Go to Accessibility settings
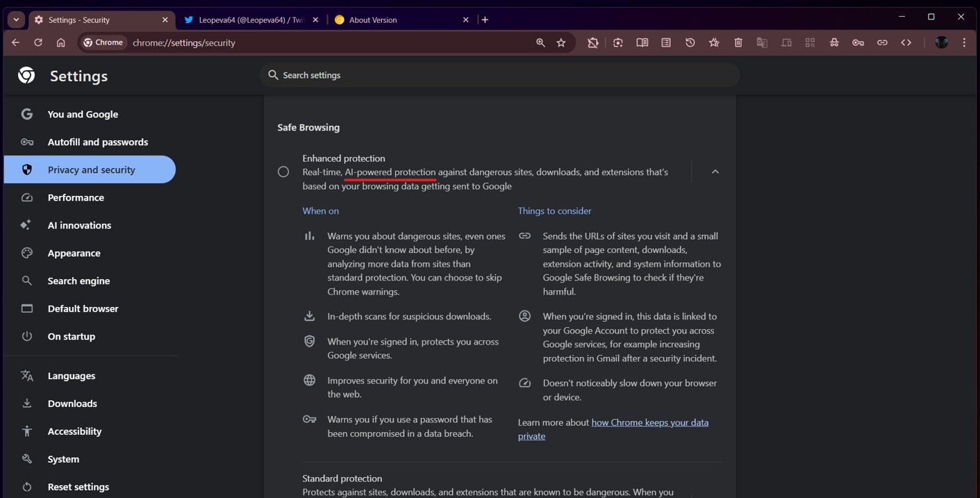The image size is (980, 498). point(90,431)
